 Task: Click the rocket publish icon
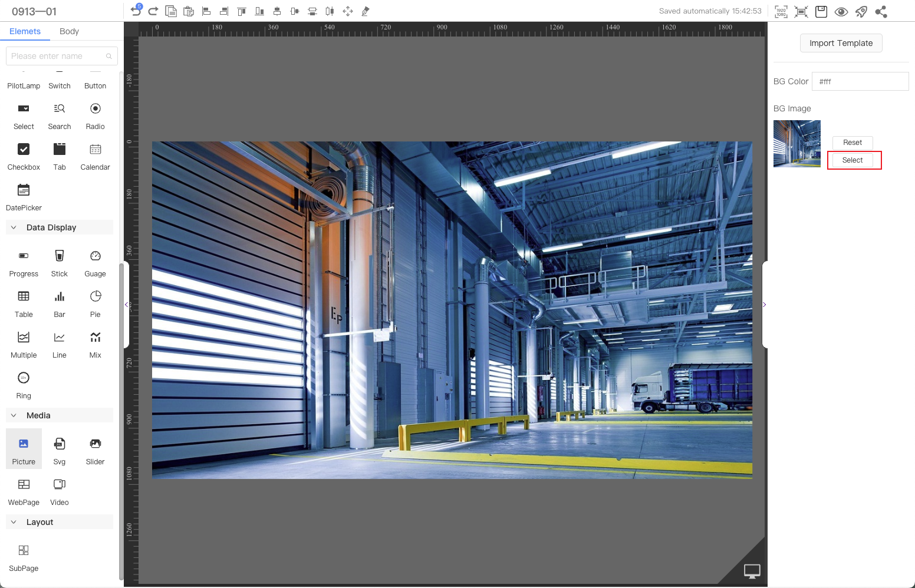pos(861,11)
